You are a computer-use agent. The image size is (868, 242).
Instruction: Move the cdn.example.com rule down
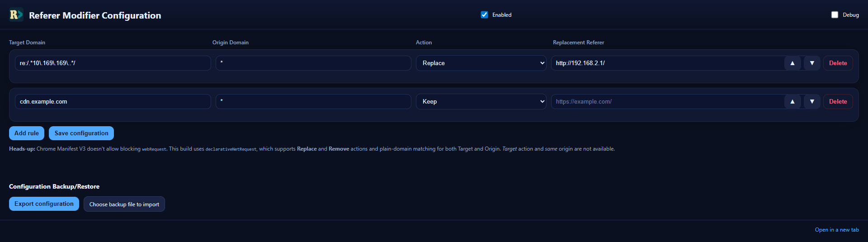coord(812,102)
